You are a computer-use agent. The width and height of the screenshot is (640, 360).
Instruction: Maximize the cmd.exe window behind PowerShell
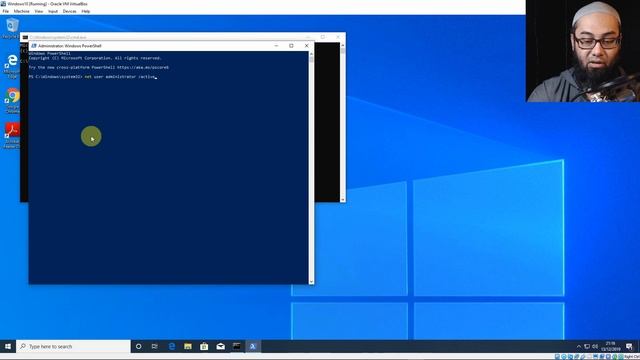pos(323,37)
